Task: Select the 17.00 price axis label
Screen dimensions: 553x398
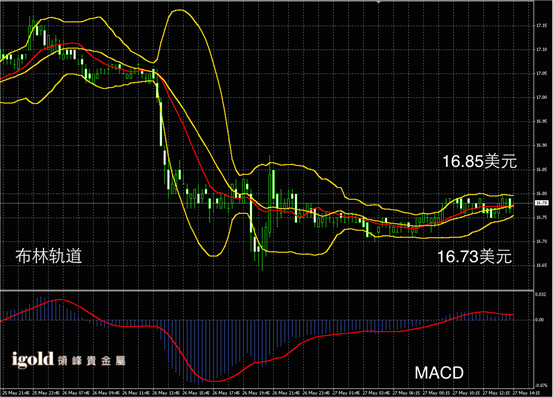Action: [x=541, y=97]
